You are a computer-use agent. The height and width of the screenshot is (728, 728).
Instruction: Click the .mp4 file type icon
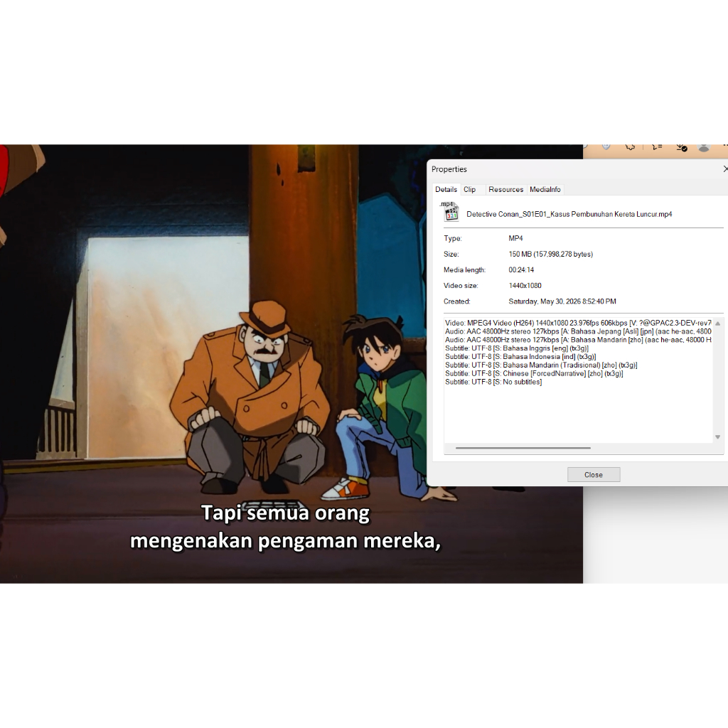449,211
